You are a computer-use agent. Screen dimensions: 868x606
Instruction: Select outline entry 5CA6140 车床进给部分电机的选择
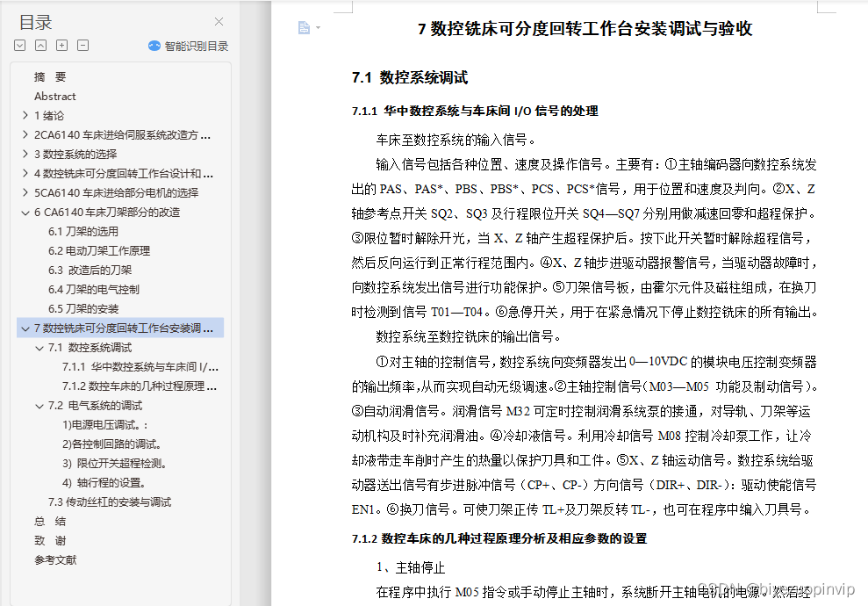coord(116,192)
